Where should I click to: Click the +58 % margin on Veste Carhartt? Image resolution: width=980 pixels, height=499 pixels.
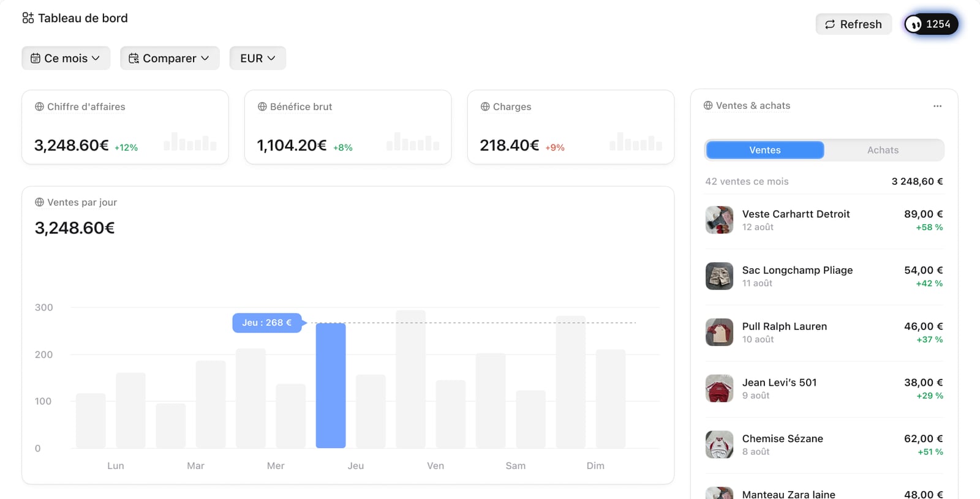pos(930,227)
